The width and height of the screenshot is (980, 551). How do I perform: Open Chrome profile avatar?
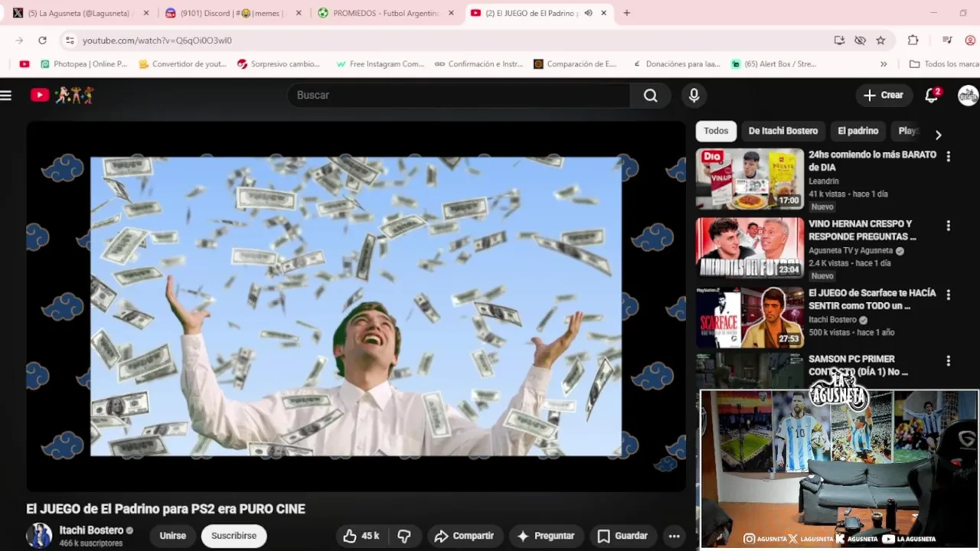coord(970,40)
